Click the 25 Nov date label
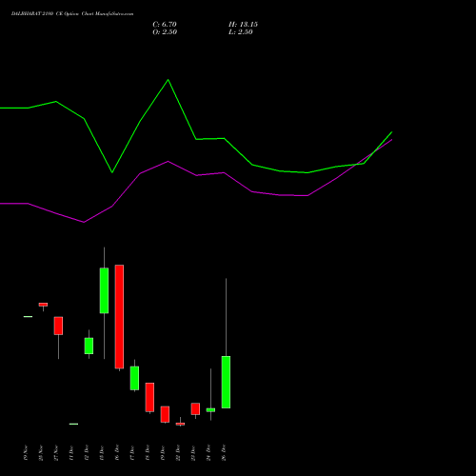This screenshot has height=476, width=476. (41, 453)
